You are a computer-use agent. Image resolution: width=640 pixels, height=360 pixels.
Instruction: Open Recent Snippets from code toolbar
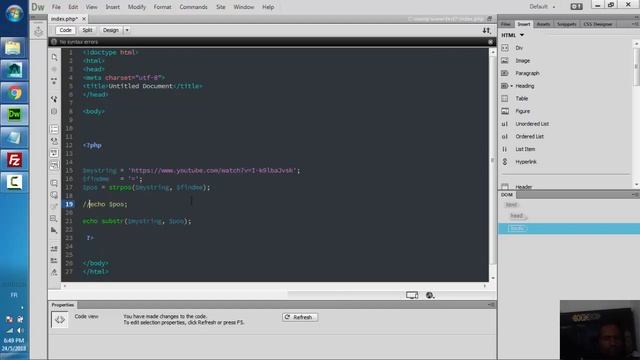(x=54, y=219)
